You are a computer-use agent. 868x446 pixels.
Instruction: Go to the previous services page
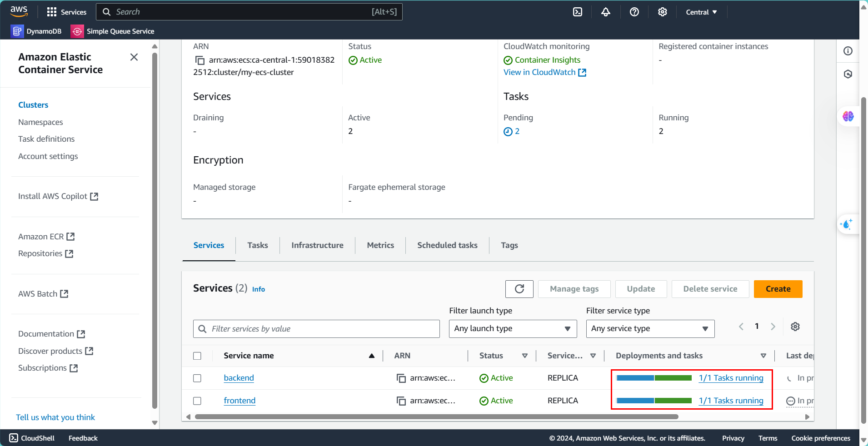tap(741, 327)
